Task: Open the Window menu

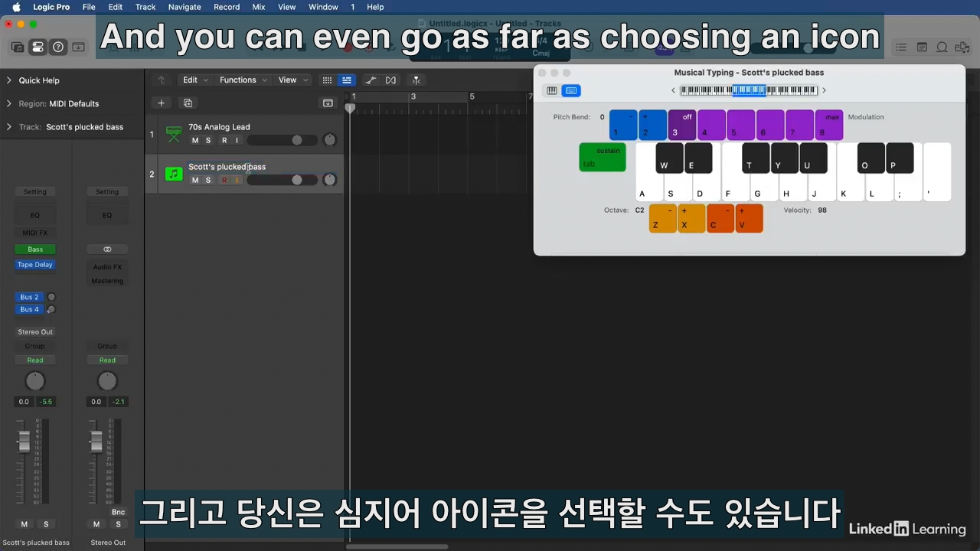Action: (x=323, y=7)
